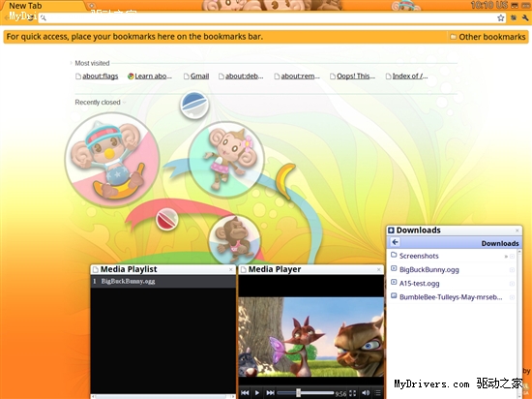Open BigBuckBunny.ogg in Downloads panel

coord(429,269)
